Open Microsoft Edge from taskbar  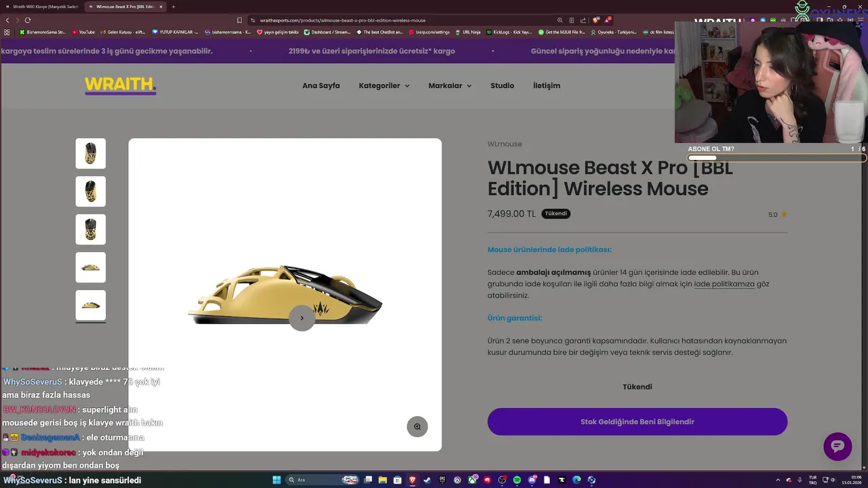pos(576,480)
